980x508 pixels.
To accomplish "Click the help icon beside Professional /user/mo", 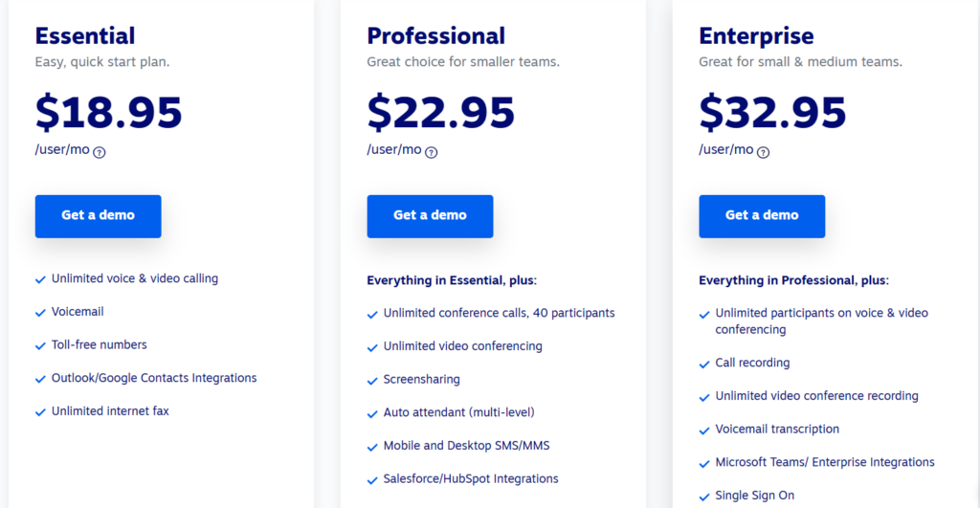I will [432, 152].
